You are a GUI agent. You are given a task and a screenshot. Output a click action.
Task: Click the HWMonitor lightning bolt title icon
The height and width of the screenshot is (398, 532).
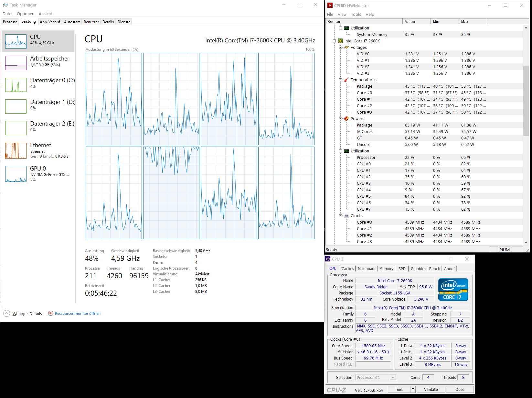tap(330, 5)
